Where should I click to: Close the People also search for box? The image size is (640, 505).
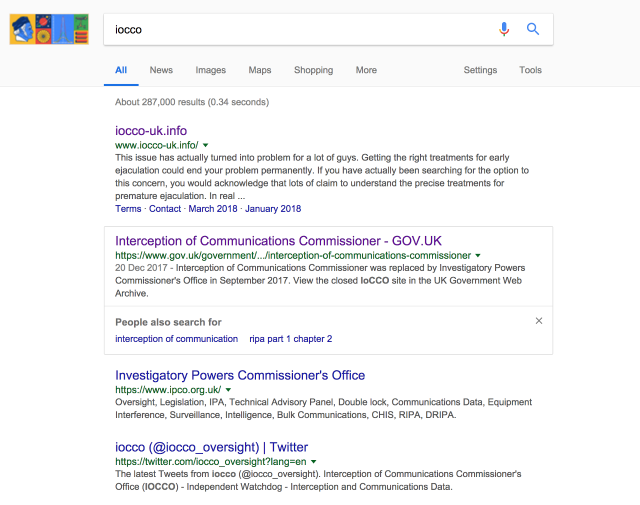click(x=539, y=321)
